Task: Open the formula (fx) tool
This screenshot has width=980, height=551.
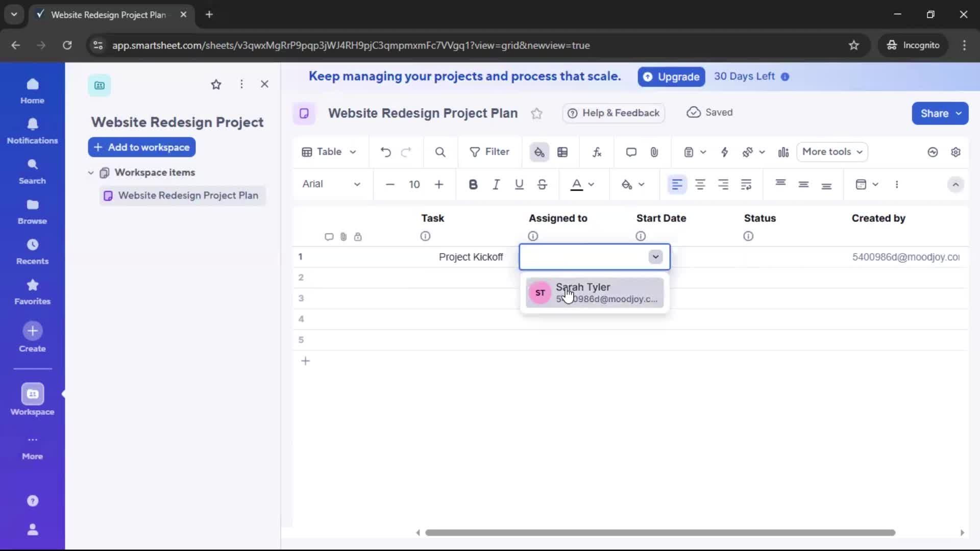Action: coord(597,152)
